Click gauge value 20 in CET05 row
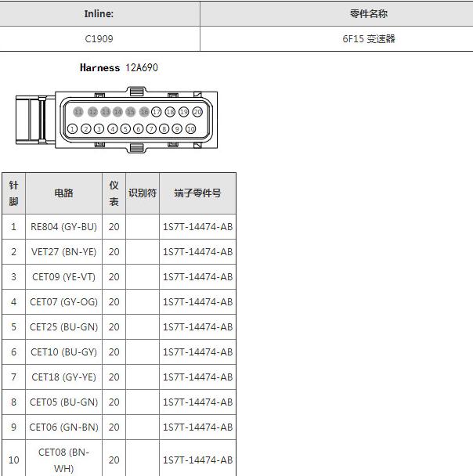 tap(114, 402)
